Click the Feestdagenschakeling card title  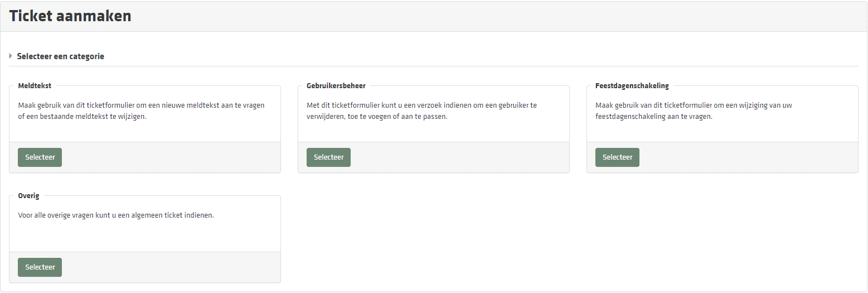pyautogui.click(x=632, y=86)
